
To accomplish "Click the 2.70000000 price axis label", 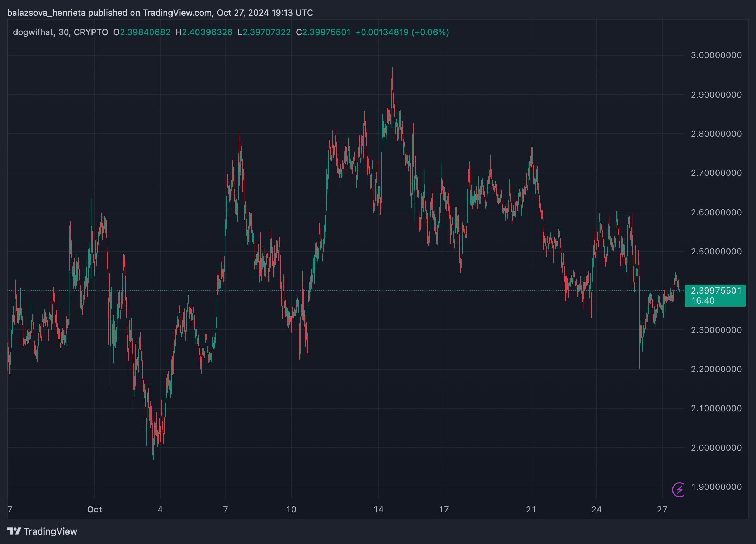I will 716,173.
